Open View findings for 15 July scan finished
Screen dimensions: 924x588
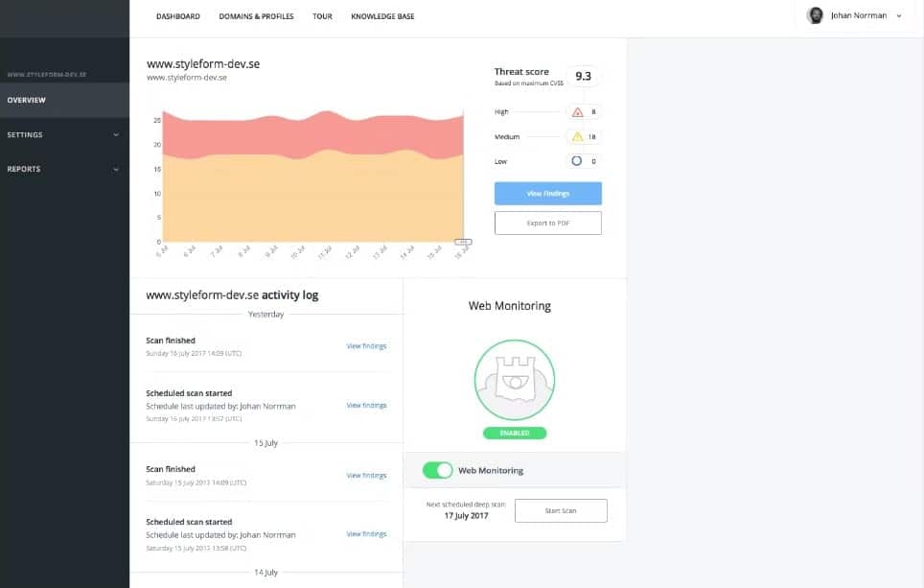click(x=366, y=476)
